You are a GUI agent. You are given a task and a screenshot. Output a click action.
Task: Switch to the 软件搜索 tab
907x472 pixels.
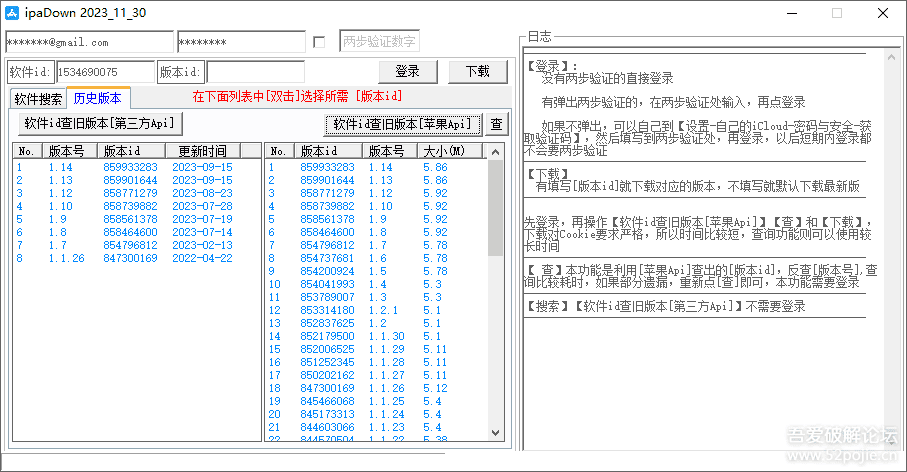pos(38,98)
